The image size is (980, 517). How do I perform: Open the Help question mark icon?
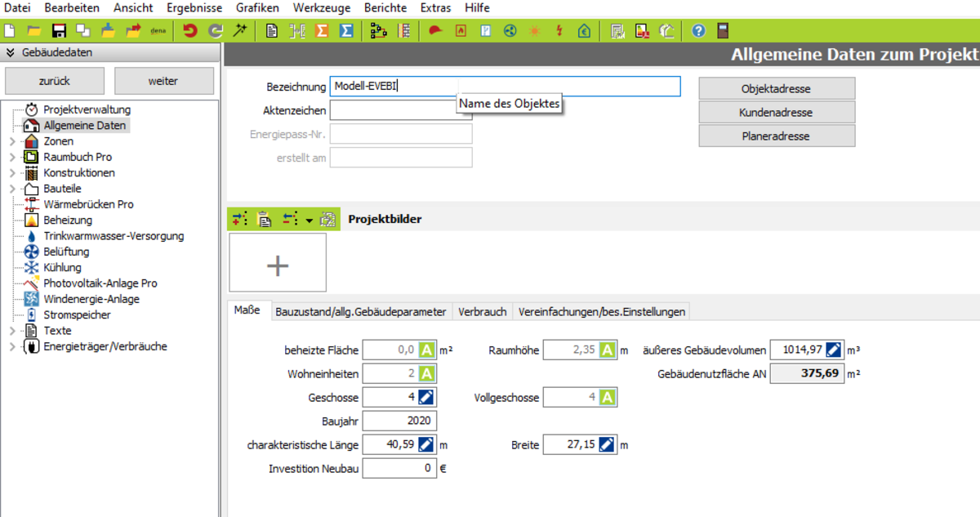698,31
